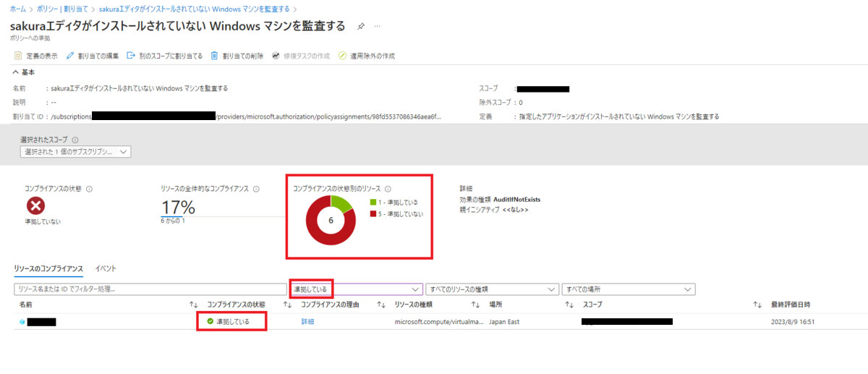Choose 割り当ての編集 with pencil icon

click(x=93, y=56)
